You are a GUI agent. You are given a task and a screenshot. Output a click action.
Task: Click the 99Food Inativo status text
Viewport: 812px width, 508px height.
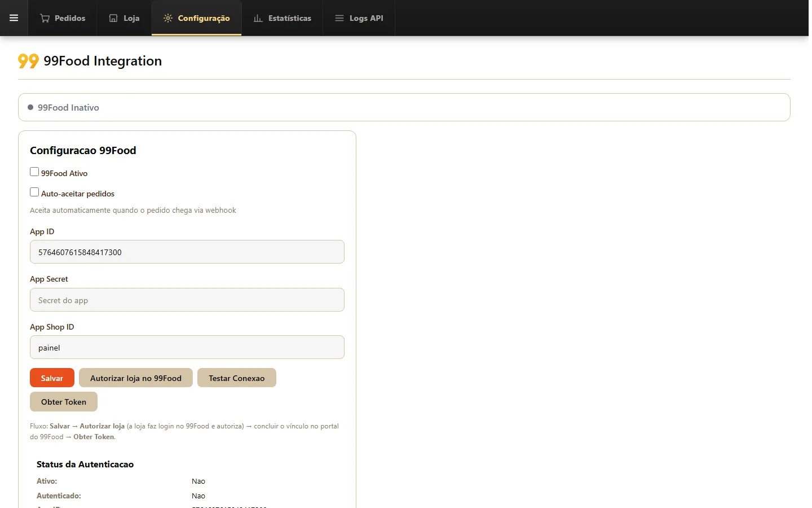point(68,107)
